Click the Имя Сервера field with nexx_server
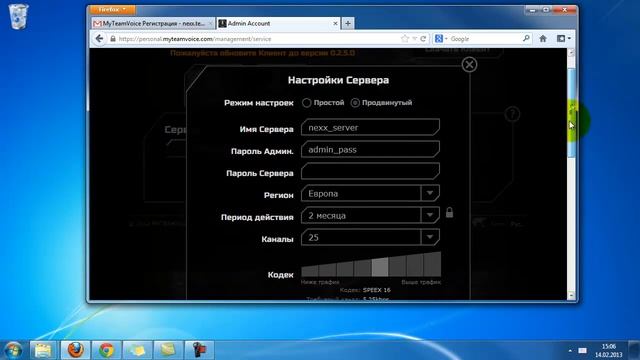 (370, 128)
